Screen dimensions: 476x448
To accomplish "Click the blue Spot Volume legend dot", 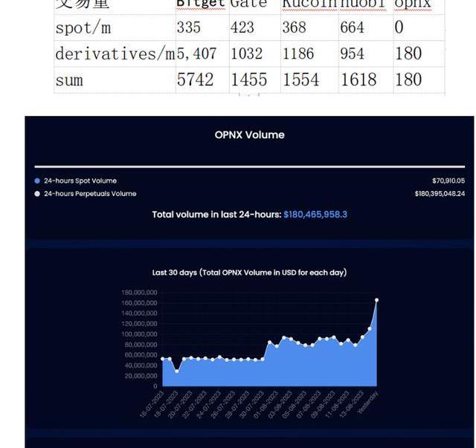I will point(38,181).
